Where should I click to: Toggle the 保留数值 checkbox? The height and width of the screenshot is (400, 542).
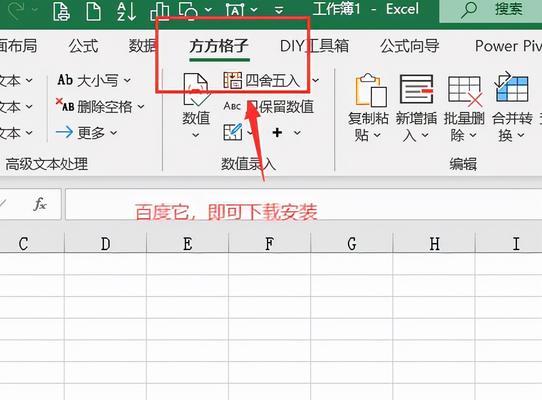tap(253, 106)
